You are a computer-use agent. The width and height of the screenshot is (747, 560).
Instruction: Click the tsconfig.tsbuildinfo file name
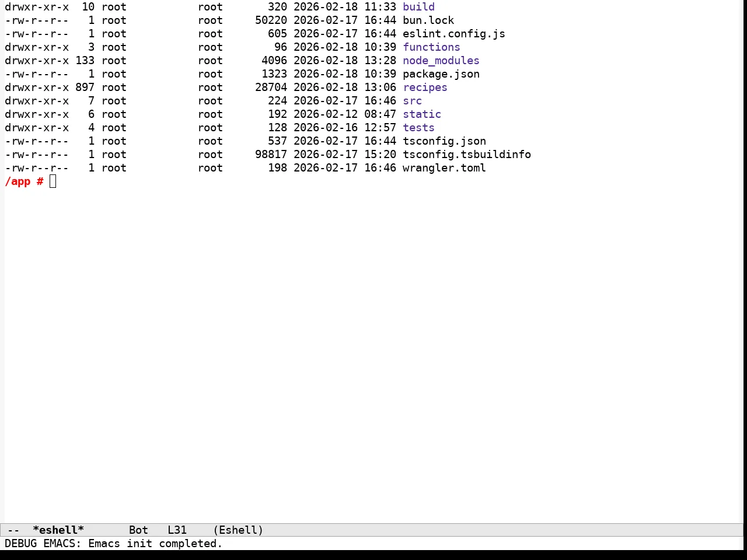click(467, 155)
